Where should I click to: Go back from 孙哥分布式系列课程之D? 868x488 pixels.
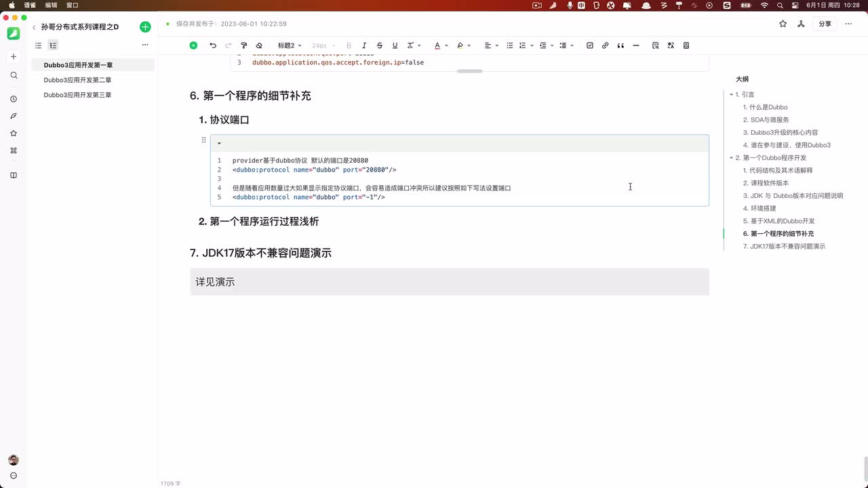click(34, 27)
